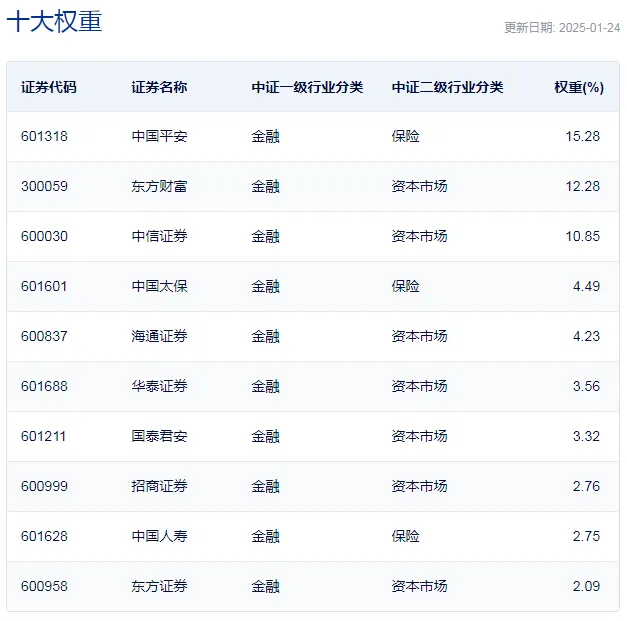Select the 证券名称 column header

(159, 87)
